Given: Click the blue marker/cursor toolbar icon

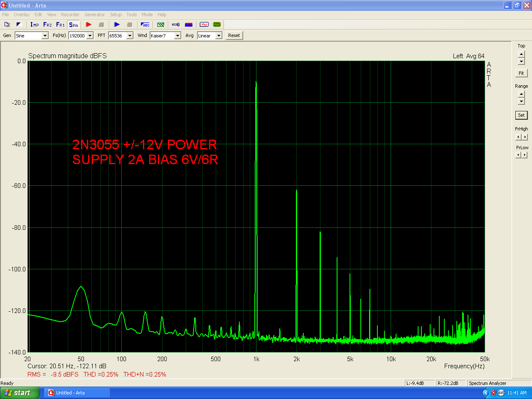Looking at the screenshot, I should coord(176,25).
